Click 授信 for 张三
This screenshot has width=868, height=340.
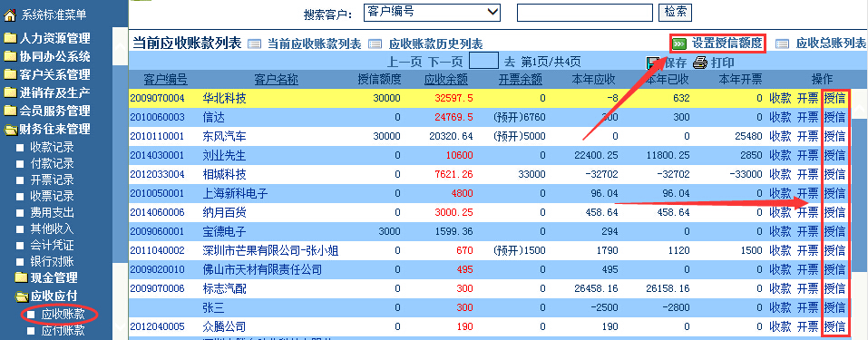834,307
